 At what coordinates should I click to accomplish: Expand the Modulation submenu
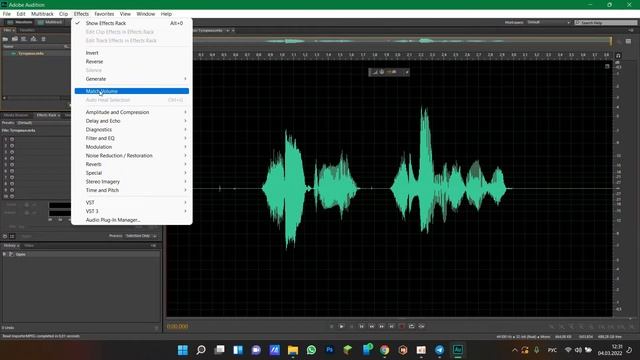click(x=131, y=147)
